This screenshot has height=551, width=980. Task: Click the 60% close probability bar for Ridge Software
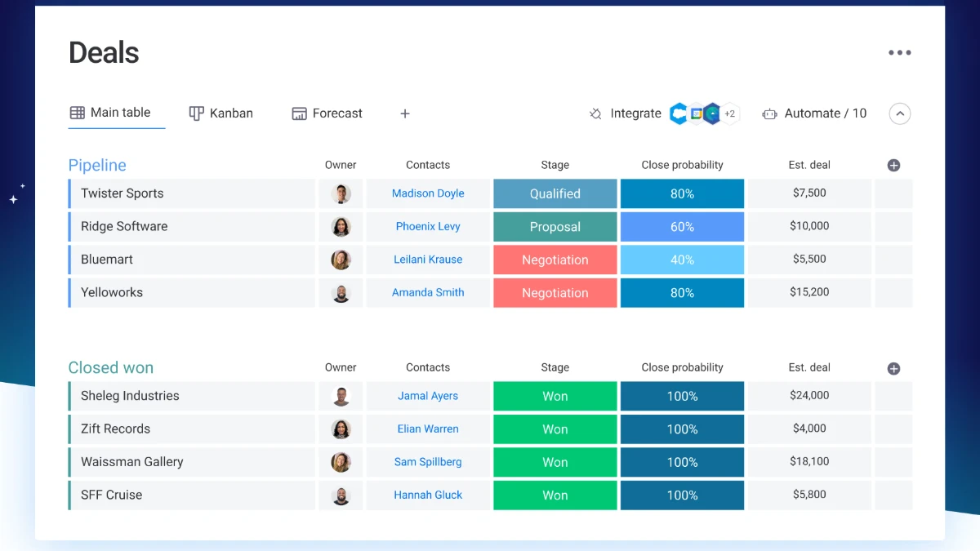tap(682, 226)
